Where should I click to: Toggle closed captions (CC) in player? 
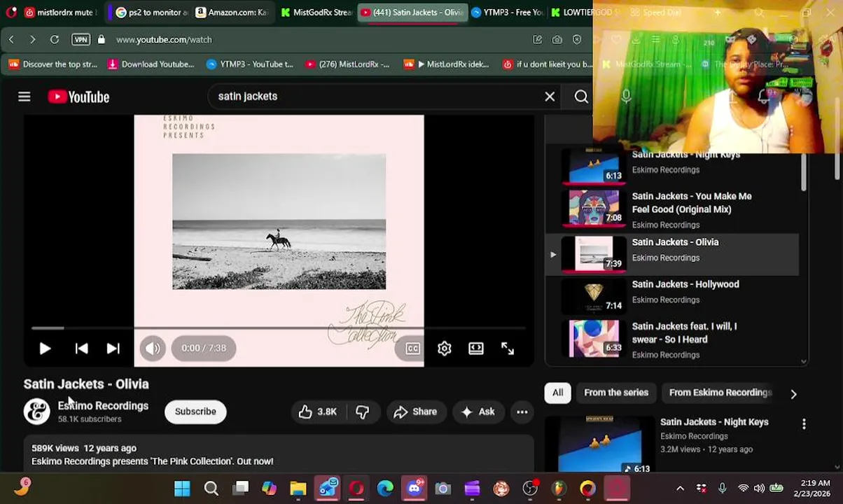(x=412, y=349)
